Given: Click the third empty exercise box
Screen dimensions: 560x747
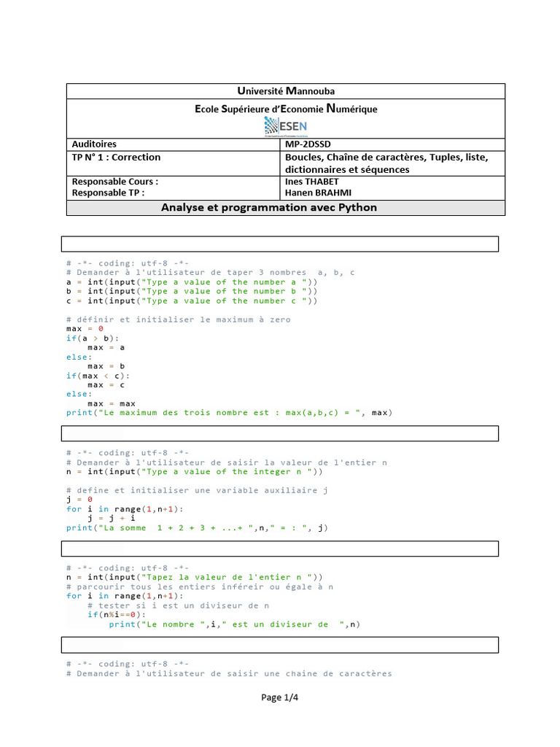Looking at the screenshot, I should click(280, 549).
